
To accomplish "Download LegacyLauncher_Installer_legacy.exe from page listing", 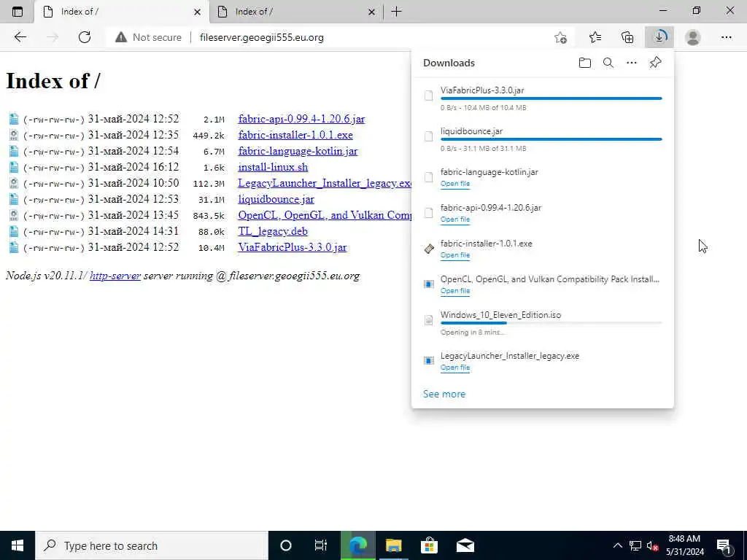I will (325, 183).
